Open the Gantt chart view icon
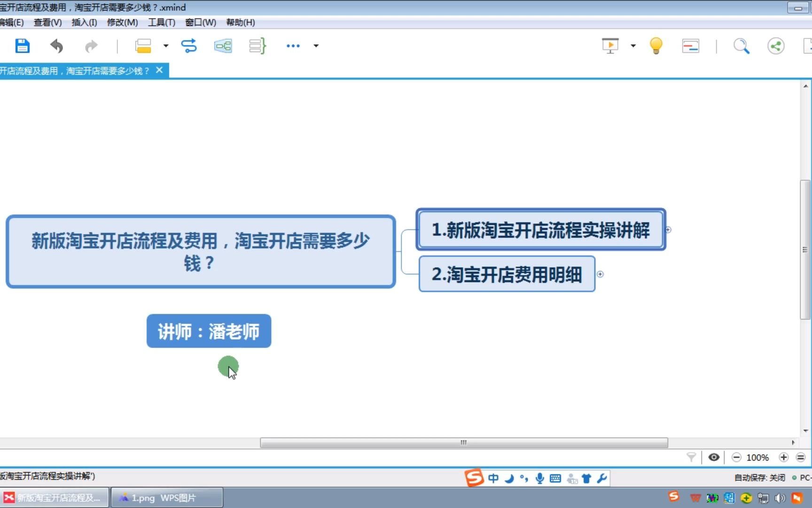The image size is (812, 508). point(690,46)
